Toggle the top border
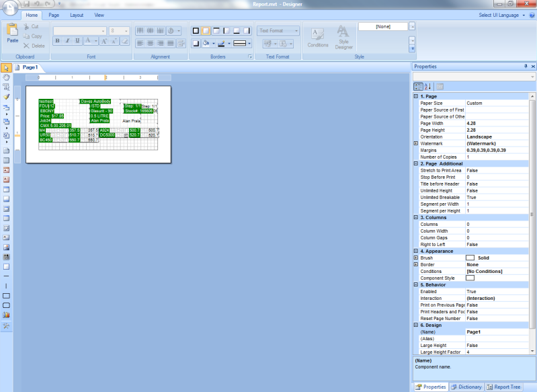This screenshot has width=537, height=392. (x=216, y=31)
